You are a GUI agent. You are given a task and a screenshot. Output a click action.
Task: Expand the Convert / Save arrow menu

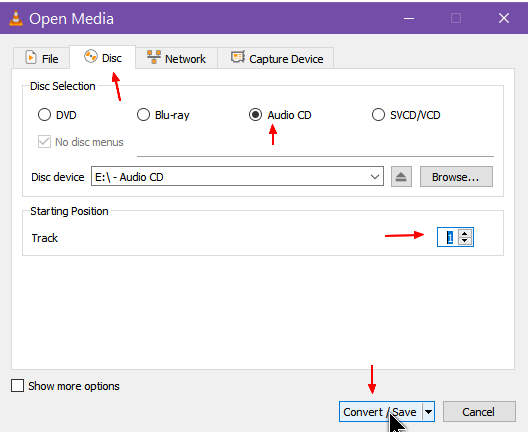[x=428, y=411]
